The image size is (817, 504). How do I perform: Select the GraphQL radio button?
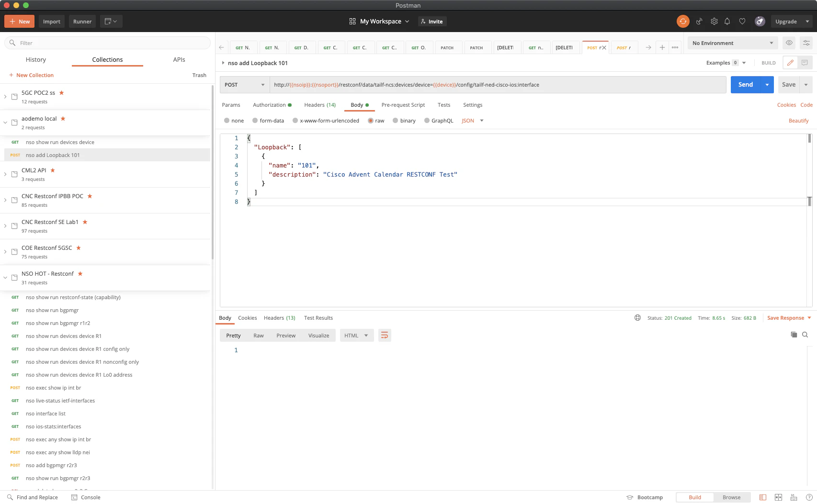(x=427, y=121)
